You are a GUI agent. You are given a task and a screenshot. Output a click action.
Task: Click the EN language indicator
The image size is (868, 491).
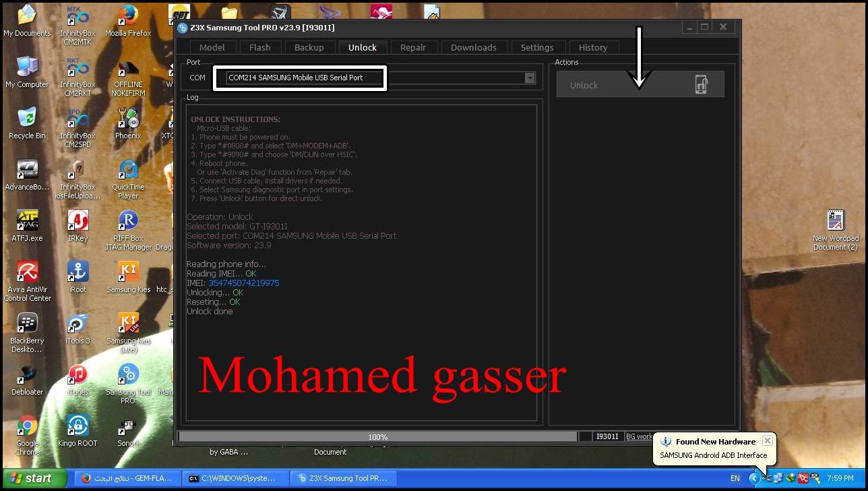(x=735, y=478)
